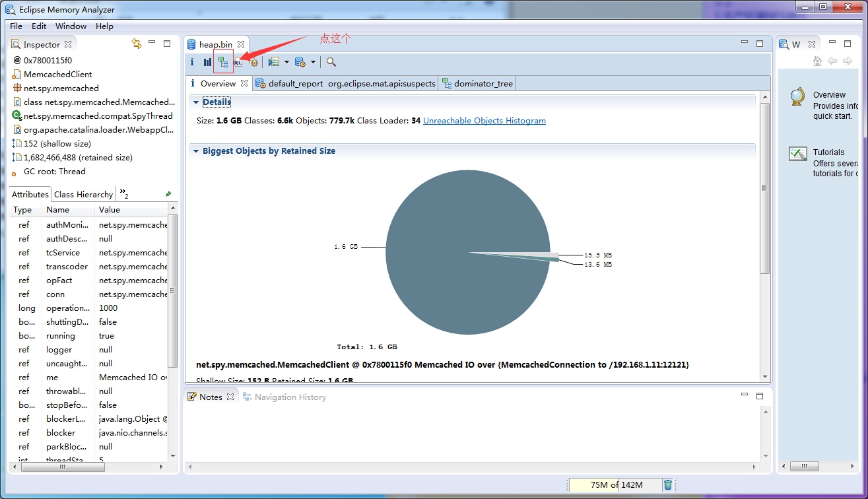Select the MemcachedClient entry in Inspector
The image size is (868, 499).
click(x=57, y=75)
